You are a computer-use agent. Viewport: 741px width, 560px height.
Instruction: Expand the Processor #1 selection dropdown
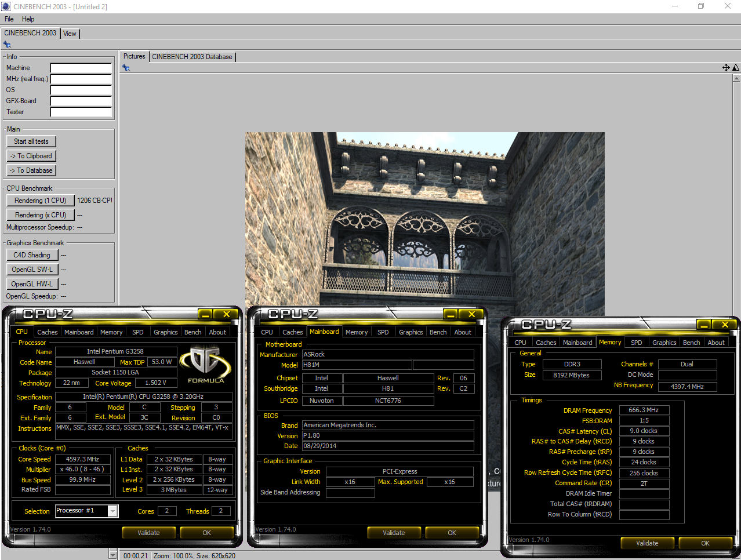(x=112, y=511)
